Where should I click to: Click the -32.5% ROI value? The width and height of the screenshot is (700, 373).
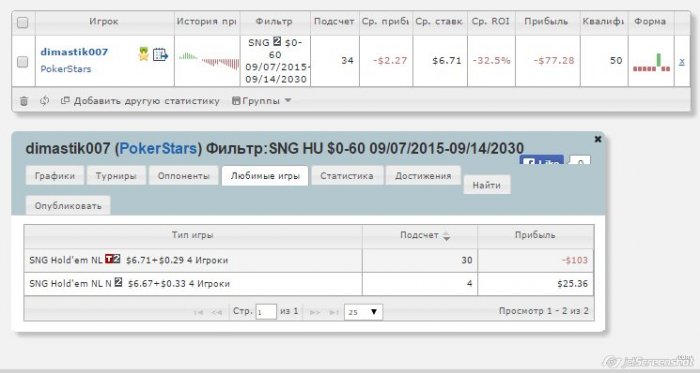(x=491, y=61)
